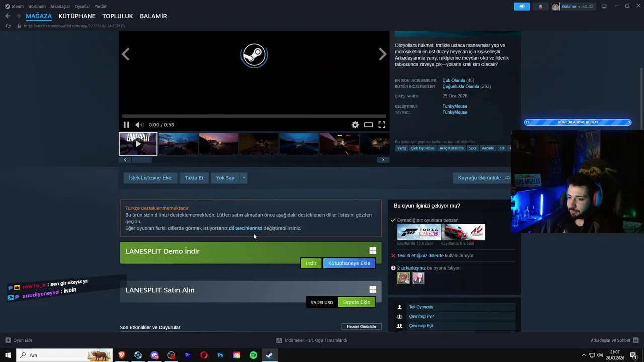This screenshot has height=362, width=644.
Task: Expand the Yok Say dropdown arrow
Action: point(244,178)
